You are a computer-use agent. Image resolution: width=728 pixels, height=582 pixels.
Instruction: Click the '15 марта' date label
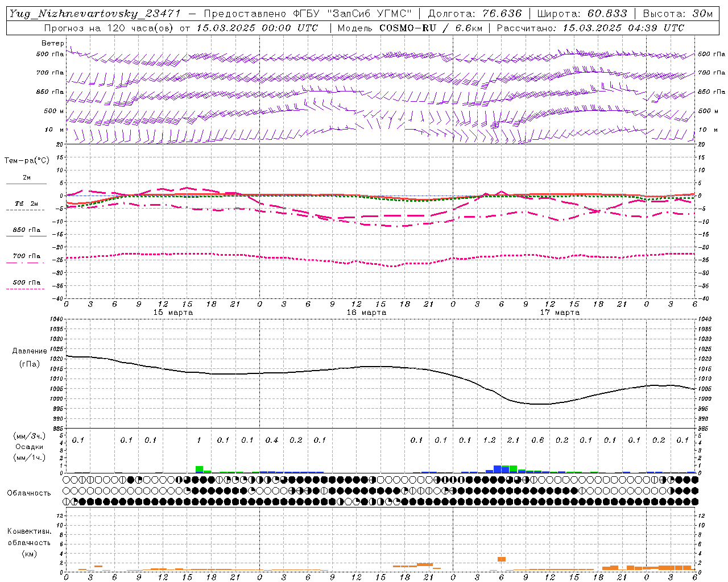(x=173, y=313)
